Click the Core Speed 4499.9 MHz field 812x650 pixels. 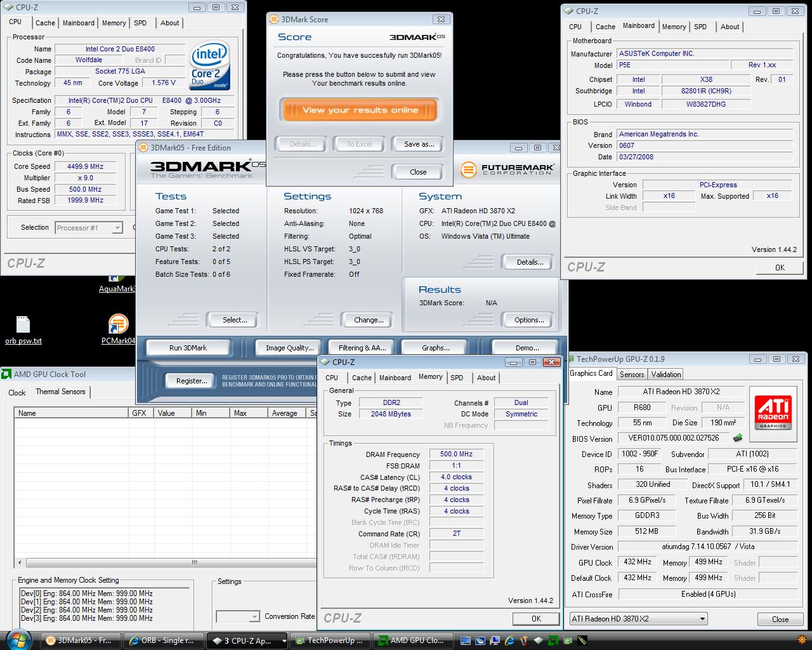pos(86,166)
